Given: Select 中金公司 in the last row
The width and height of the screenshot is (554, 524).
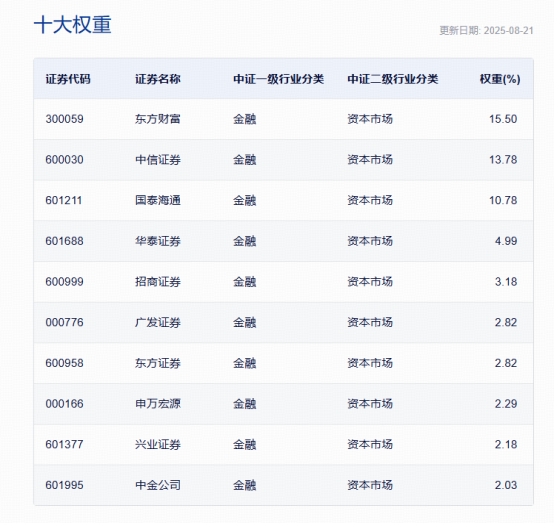Looking at the screenshot, I should (158, 485).
